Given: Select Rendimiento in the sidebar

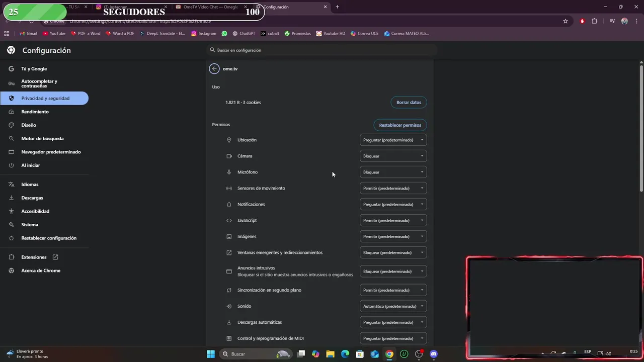Looking at the screenshot, I should coord(44,112).
